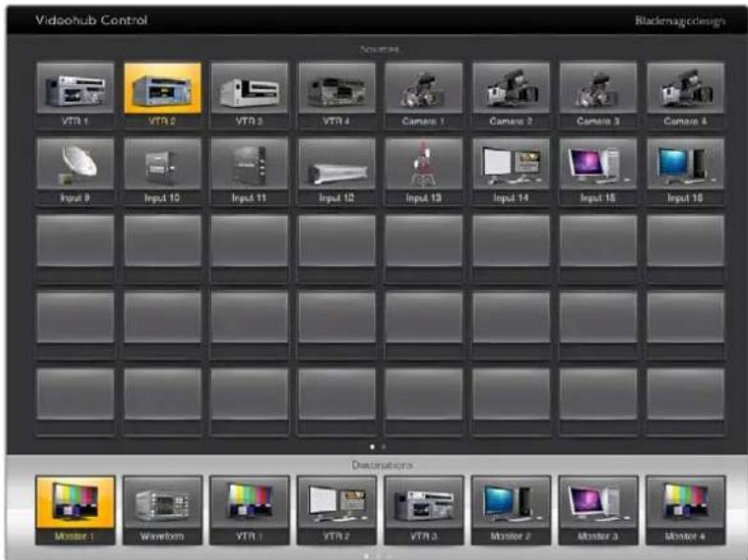Select Camera 2 as source
Image resolution: width=748 pixels, height=560 pixels.
(x=511, y=94)
